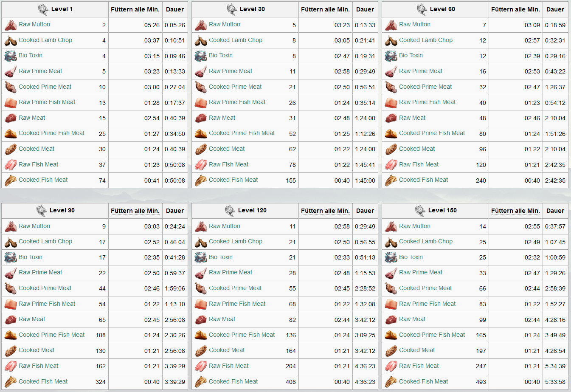Click quantity 74 in Level 1 table
The image size is (571, 392).
[x=102, y=180]
